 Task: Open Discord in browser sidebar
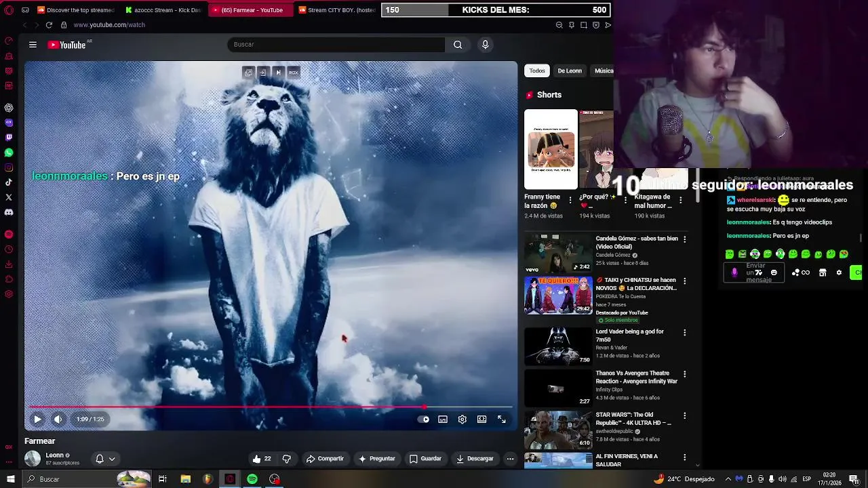coord(9,212)
